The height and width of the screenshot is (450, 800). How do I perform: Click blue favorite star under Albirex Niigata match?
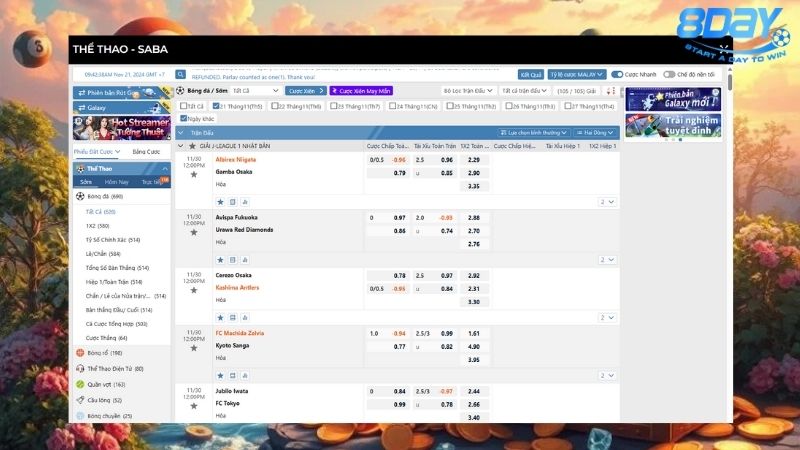click(x=220, y=202)
